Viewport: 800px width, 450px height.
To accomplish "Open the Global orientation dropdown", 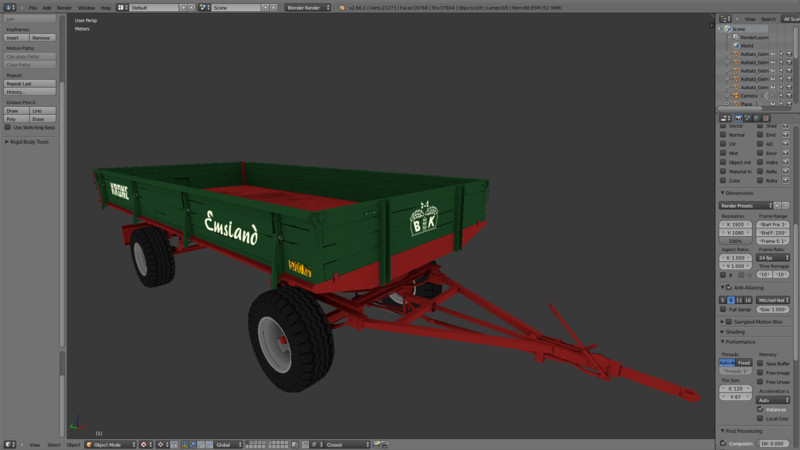I will (228, 445).
